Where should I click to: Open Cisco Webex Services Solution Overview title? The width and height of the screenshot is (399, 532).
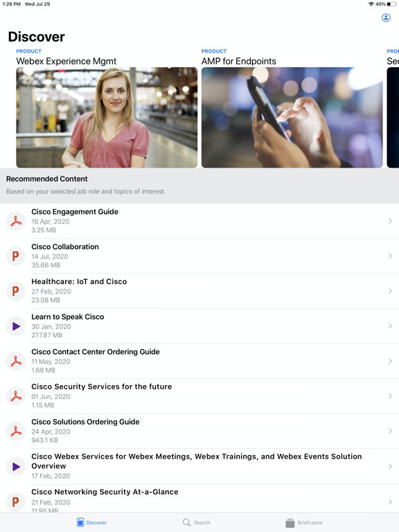click(x=197, y=461)
